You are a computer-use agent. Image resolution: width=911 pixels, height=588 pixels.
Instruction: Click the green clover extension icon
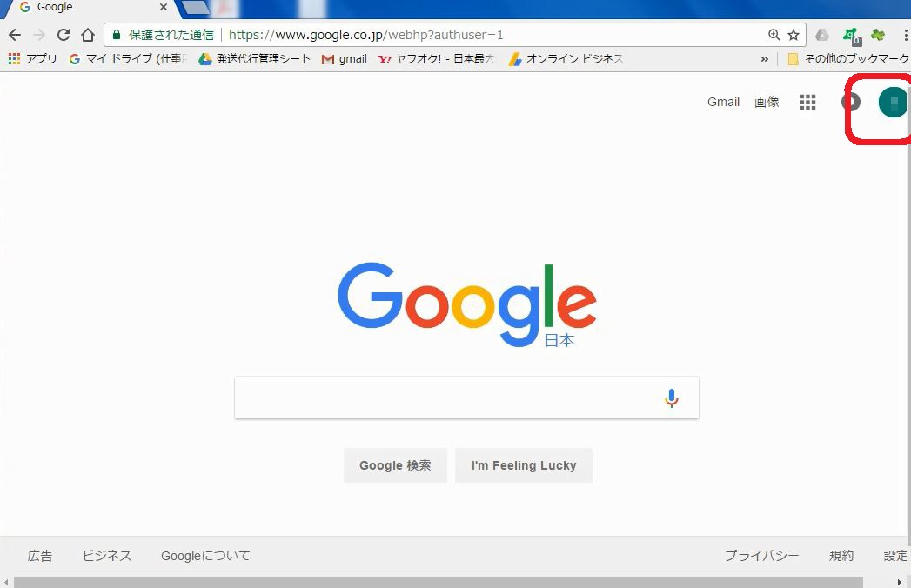pos(878,35)
